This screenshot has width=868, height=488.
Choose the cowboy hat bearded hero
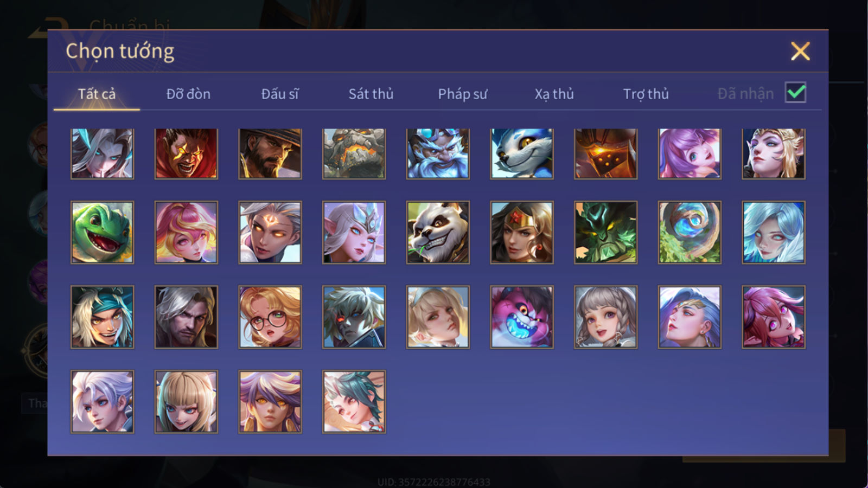(270, 154)
